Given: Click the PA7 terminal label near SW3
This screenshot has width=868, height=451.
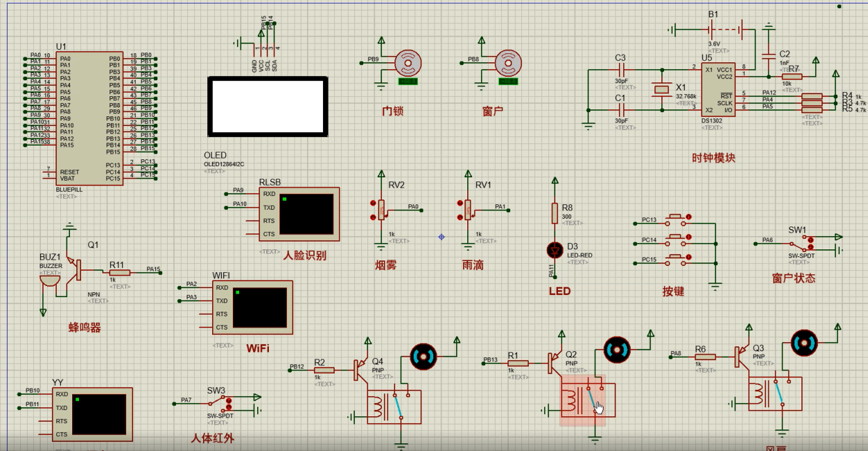Looking at the screenshot, I should pyautogui.click(x=186, y=400).
